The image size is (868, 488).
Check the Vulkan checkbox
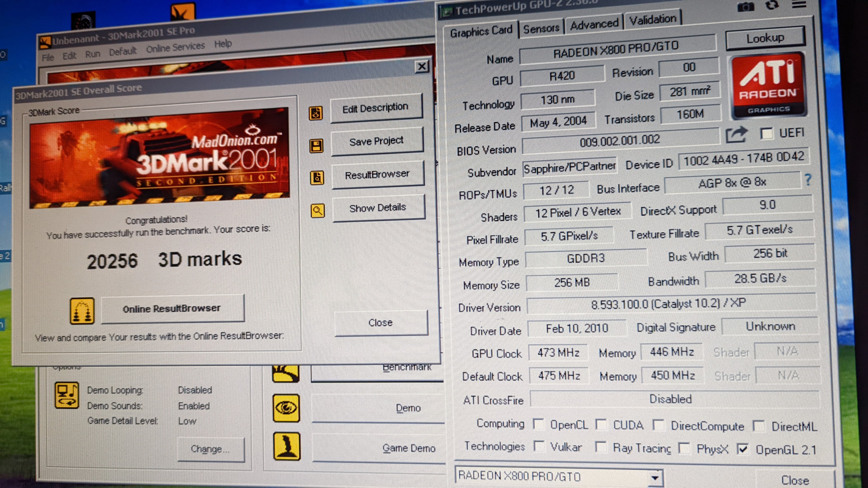[x=539, y=446]
